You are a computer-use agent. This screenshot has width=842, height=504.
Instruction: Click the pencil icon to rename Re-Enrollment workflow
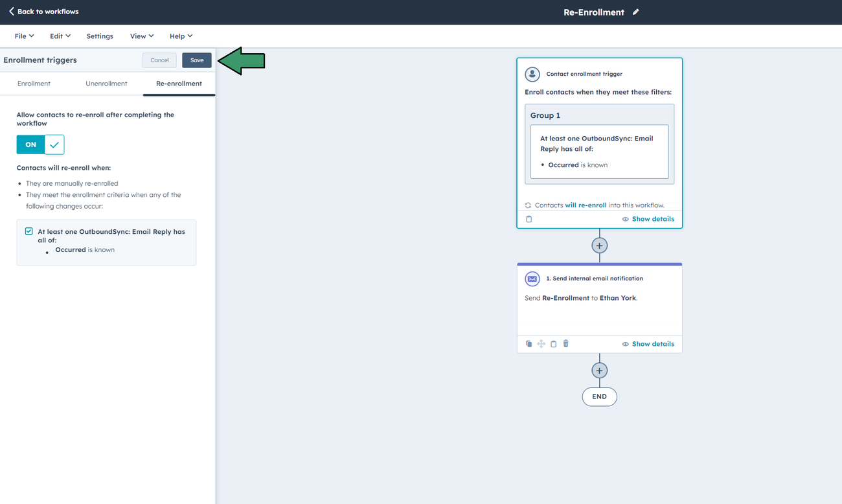[x=635, y=11]
